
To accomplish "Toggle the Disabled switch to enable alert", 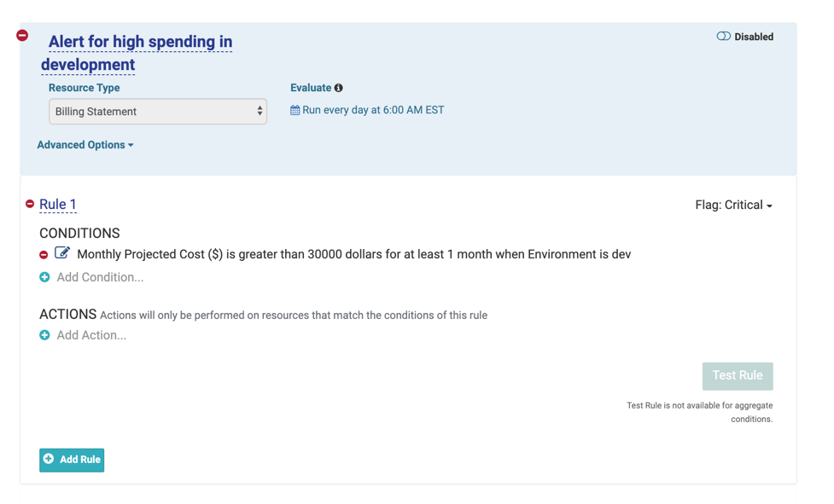I will tap(723, 37).
